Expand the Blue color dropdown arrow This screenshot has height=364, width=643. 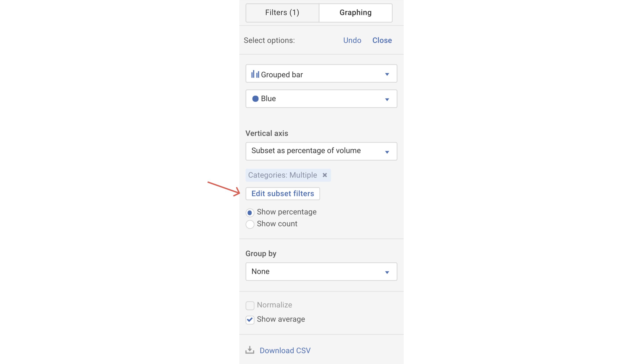pyautogui.click(x=387, y=99)
